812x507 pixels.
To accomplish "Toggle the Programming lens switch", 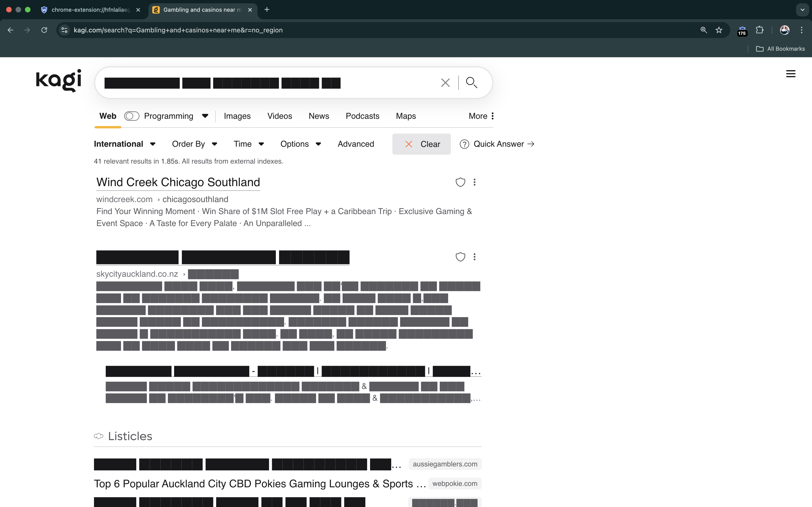I will (132, 116).
